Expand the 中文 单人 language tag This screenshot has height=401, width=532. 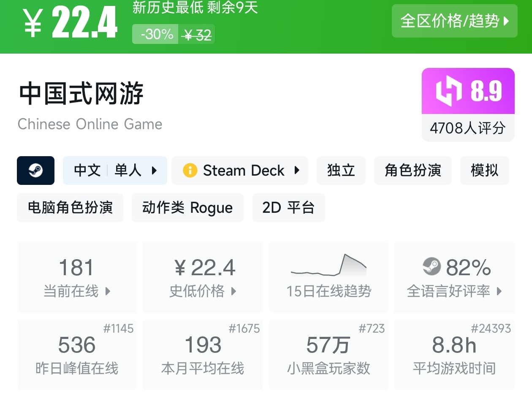[115, 171]
